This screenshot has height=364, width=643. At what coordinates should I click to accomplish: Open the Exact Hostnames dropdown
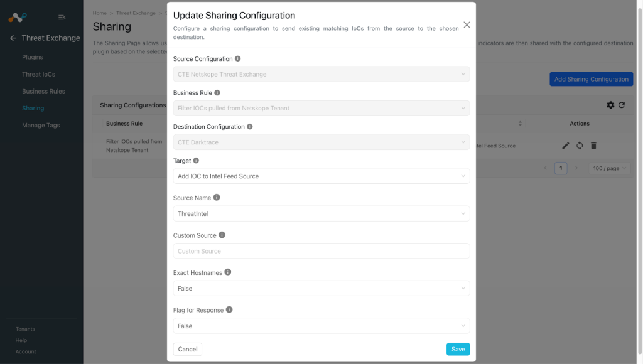[321, 289]
